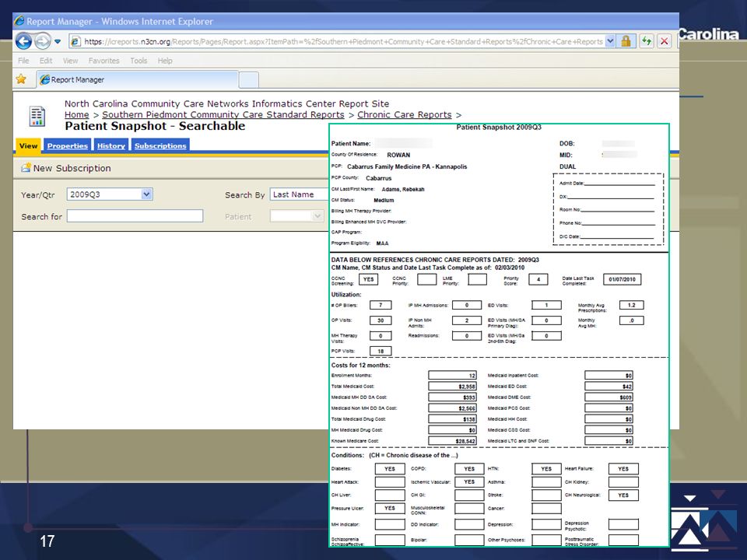Refresh the page with green arrows icon

pos(646,41)
